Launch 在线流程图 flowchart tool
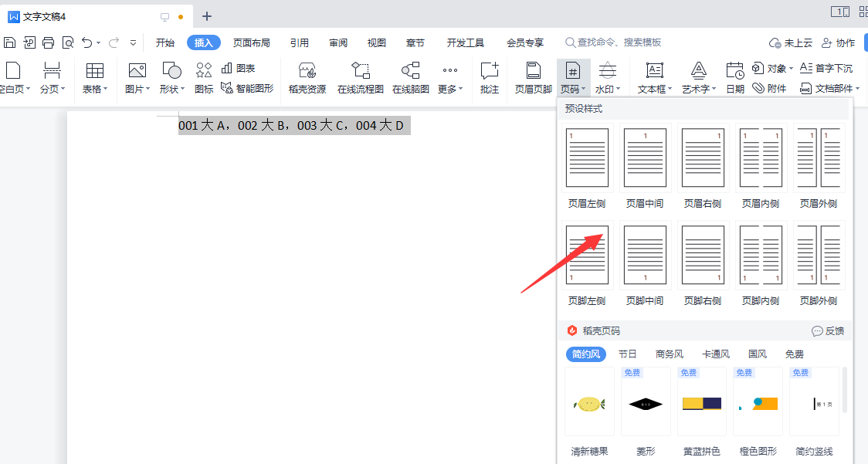 point(361,78)
